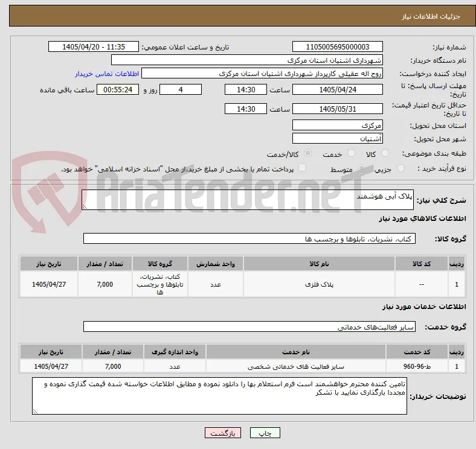Screen dimensions: 476x449
Task: Click the service table quantity 7,000 cell
Action: 113,366
